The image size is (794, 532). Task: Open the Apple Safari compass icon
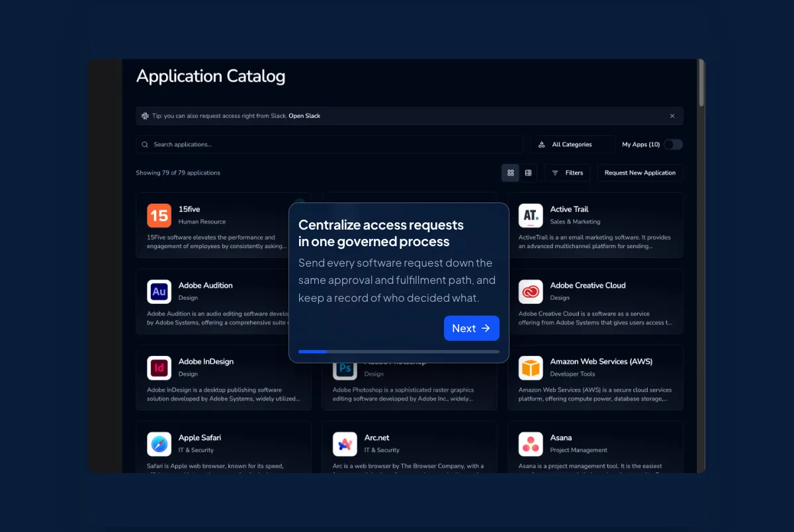click(159, 443)
